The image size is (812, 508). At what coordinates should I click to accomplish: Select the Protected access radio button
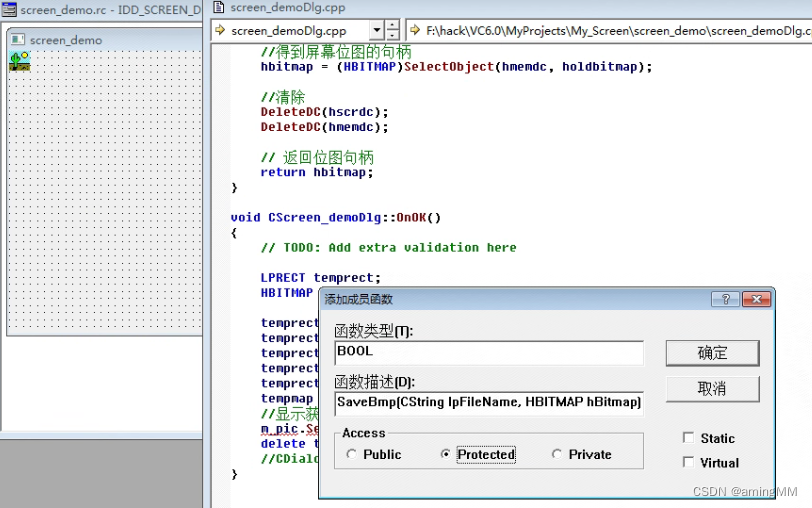(445, 454)
